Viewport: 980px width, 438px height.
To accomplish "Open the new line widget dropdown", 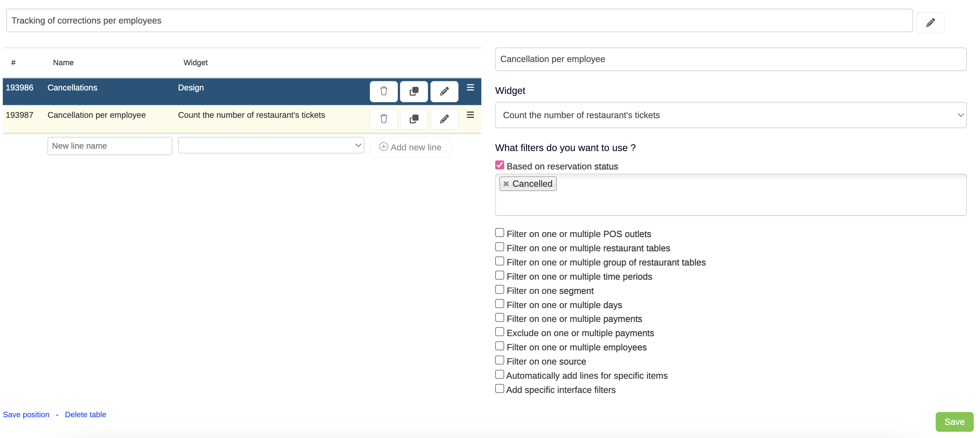I will pyautogui.click(x=270, y=146).
